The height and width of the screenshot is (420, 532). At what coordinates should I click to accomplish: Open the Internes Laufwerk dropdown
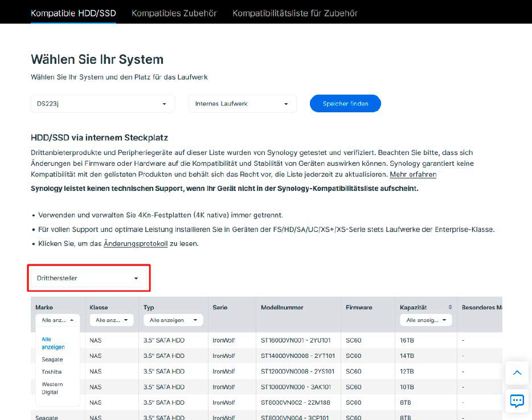242,103
